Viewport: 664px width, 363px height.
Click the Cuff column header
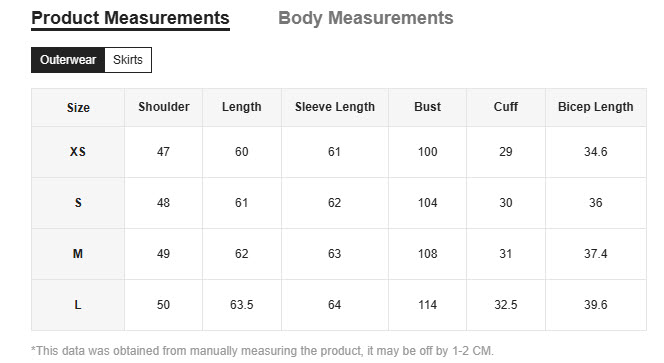point(506,107)
